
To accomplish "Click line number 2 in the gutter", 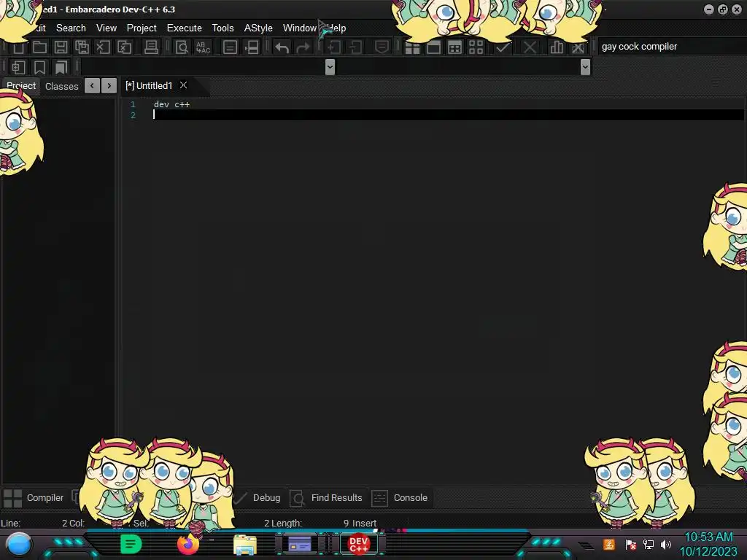I will 133,115.
